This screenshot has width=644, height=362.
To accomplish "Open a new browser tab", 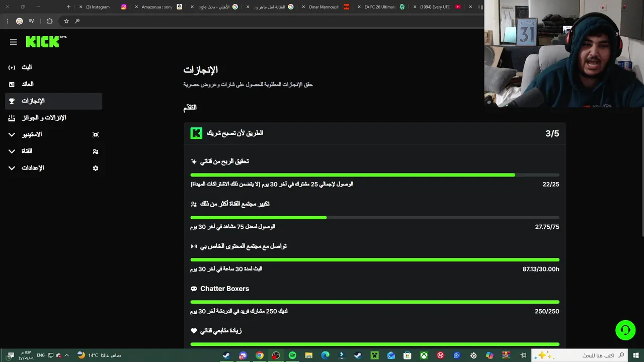I will click(x=69, y=7).
